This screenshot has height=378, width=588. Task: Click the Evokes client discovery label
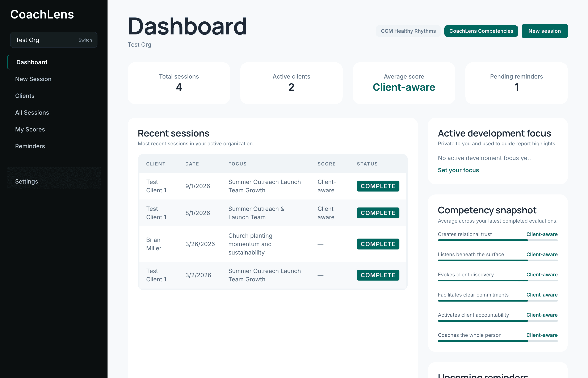click(466, 274)
